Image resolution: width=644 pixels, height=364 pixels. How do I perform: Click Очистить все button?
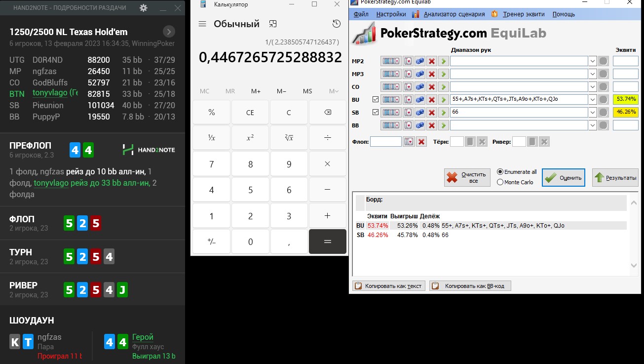tap(467, 177)
